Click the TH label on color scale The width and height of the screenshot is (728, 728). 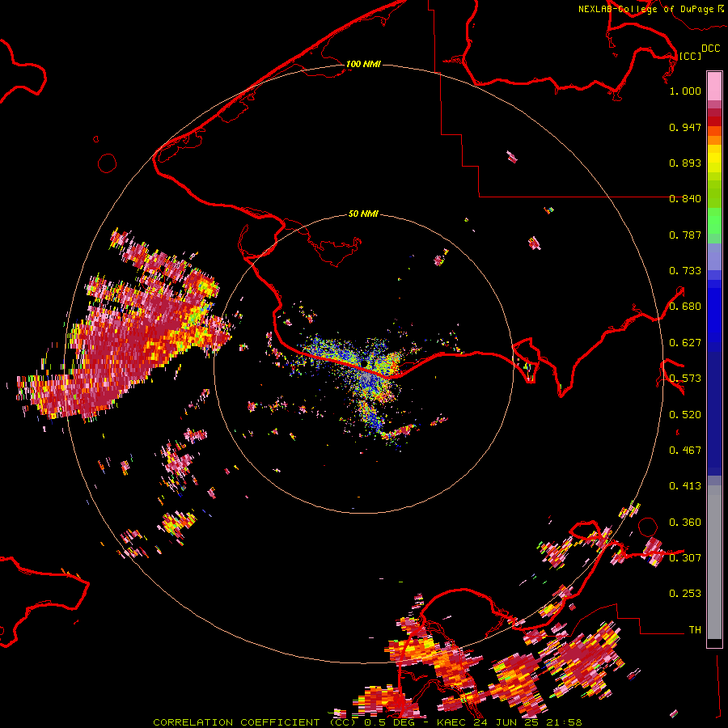pos(695,630)
